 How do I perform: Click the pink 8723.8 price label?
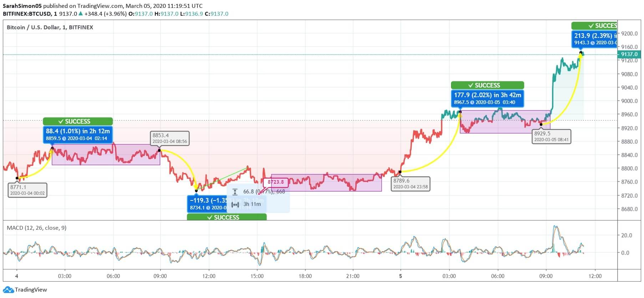(x=275, y=182)
